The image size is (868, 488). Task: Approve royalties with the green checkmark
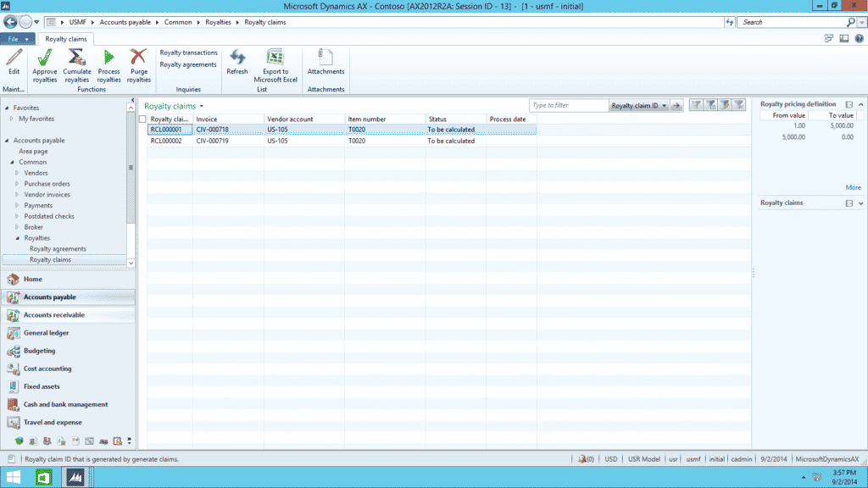tap(45, 66)
